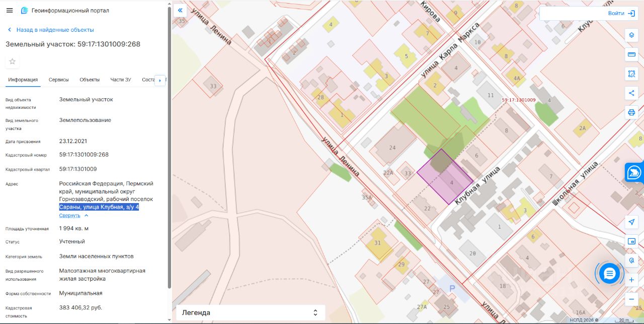Click the parcel title Земельный участок heading

(73, 44)
